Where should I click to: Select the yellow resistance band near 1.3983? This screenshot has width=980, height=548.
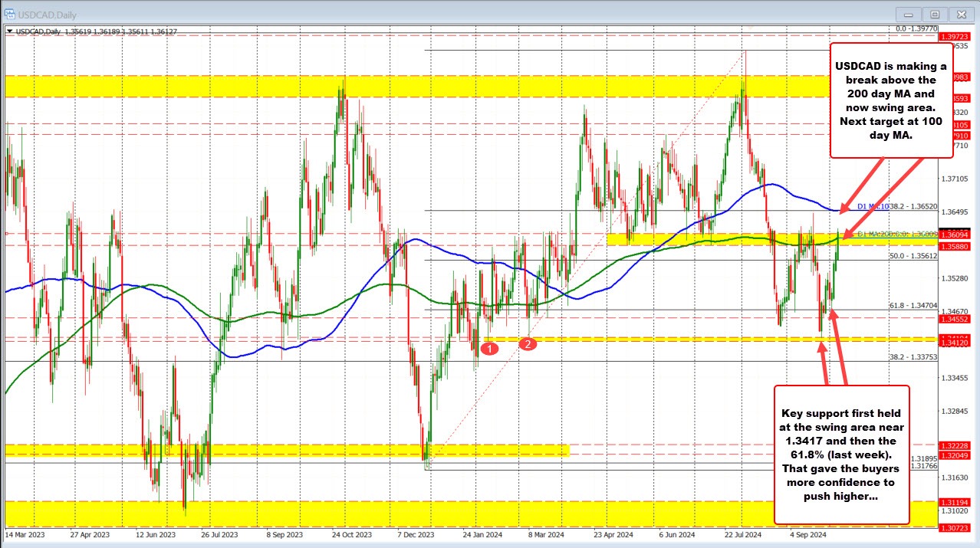click(383, 85)
